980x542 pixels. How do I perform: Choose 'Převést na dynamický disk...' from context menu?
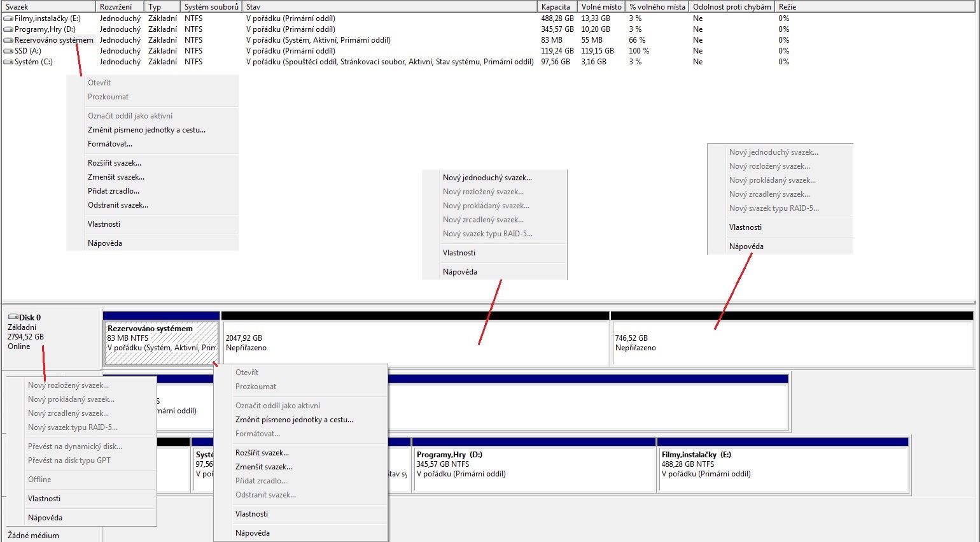pos(75,446)
